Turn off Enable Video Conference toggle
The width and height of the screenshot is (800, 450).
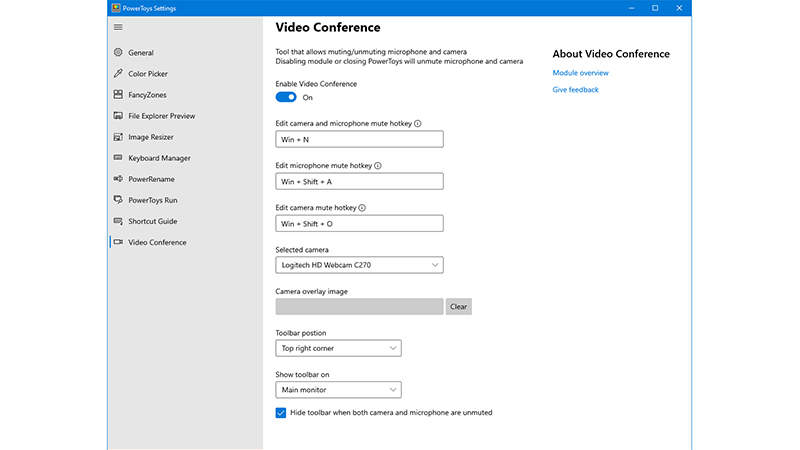tap(286, 97)
